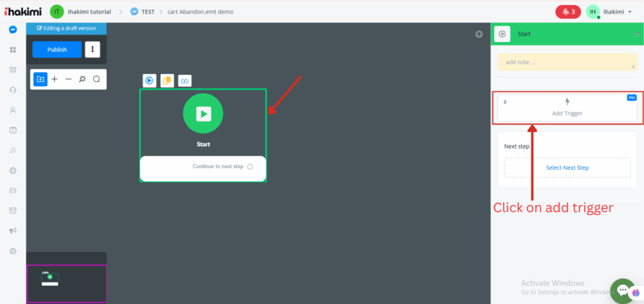The width and height of the screenshot is (644, 304).
Task: Open the megaphone broadcast icon
Action: coord(13,231)
